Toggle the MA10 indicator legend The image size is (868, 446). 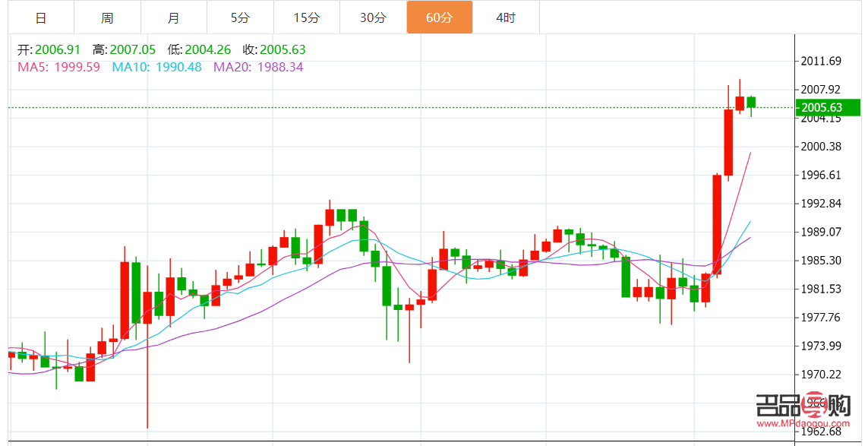click(156, 67)
